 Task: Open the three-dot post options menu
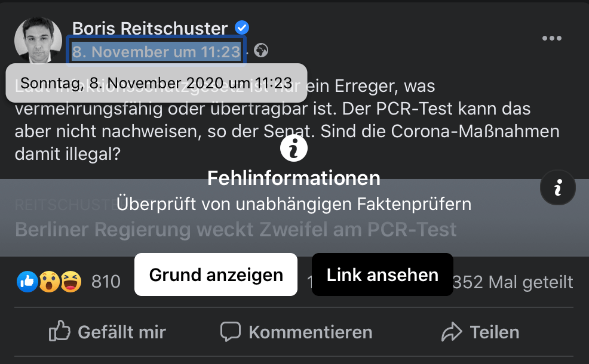tap(552, 39)
